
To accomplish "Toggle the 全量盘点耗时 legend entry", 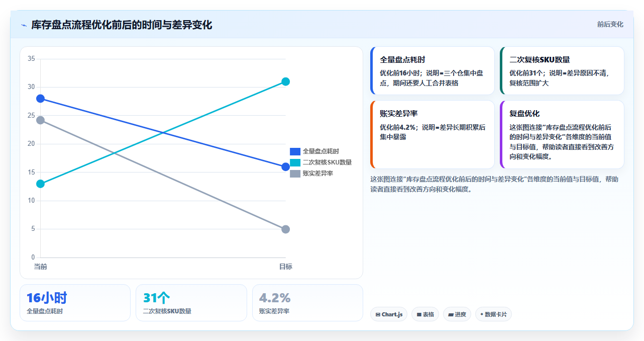I will coord(314,151).
